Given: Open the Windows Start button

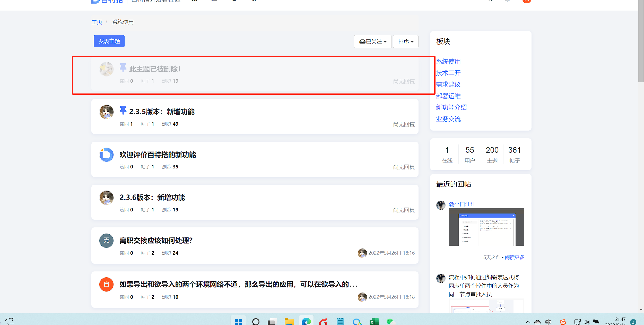Looking at the screenshot, I should tap(238, 322).
